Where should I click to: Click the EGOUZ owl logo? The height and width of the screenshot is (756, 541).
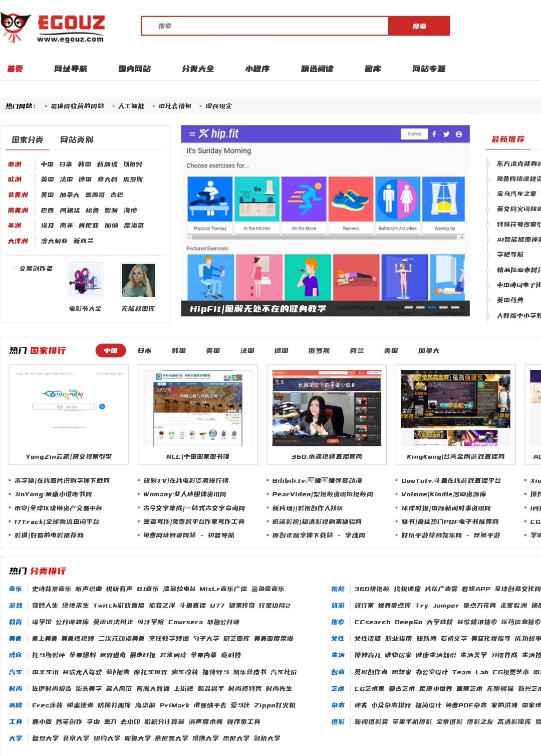[53, 28]
